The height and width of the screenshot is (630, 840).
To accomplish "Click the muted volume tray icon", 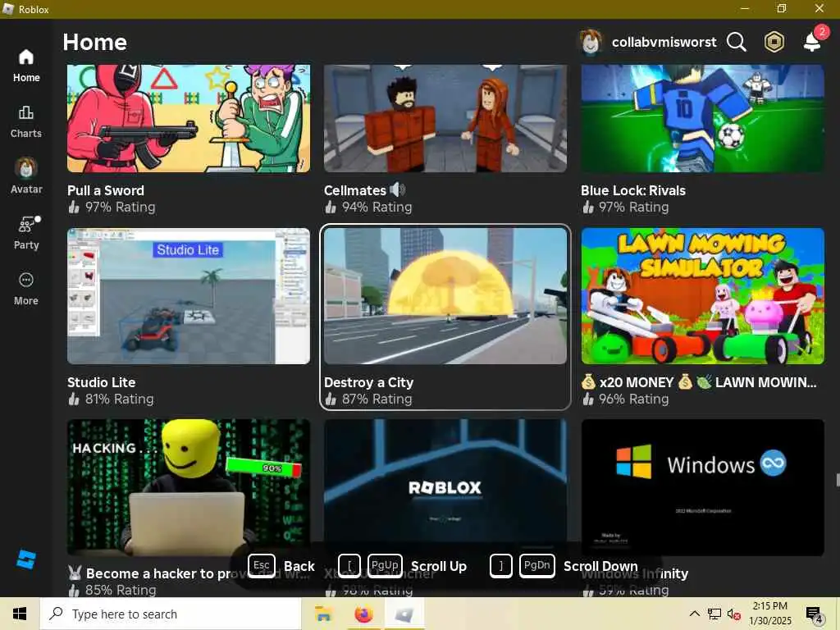I will coord(733,614).
